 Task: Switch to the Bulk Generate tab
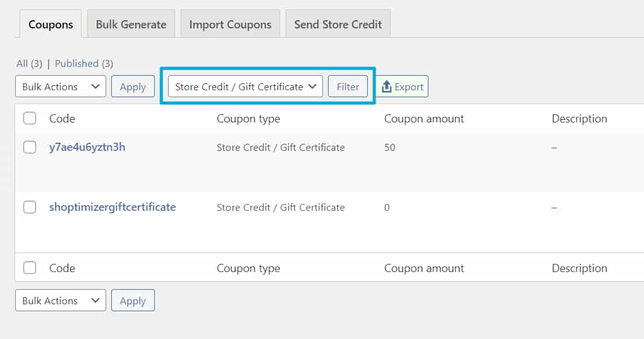pyautogui.click(x=131, y=24)
